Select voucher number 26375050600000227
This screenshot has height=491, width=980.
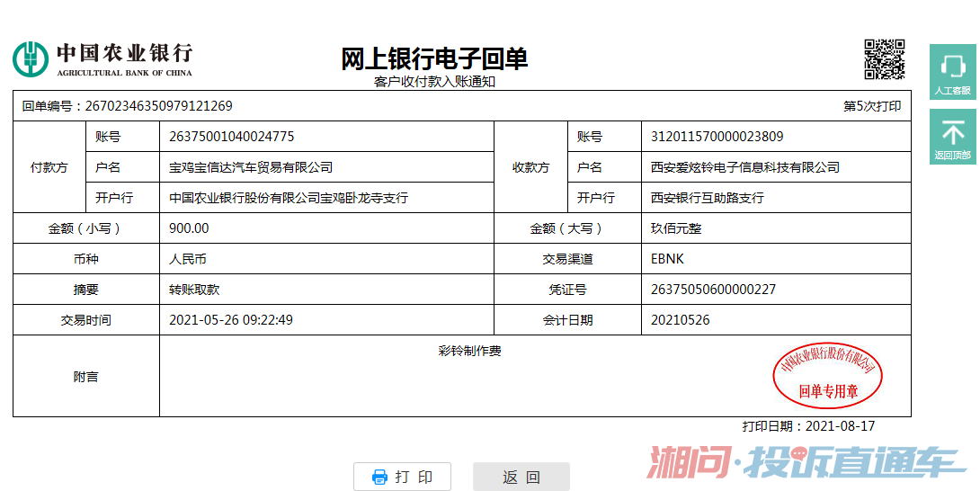[x=713, y=290]
